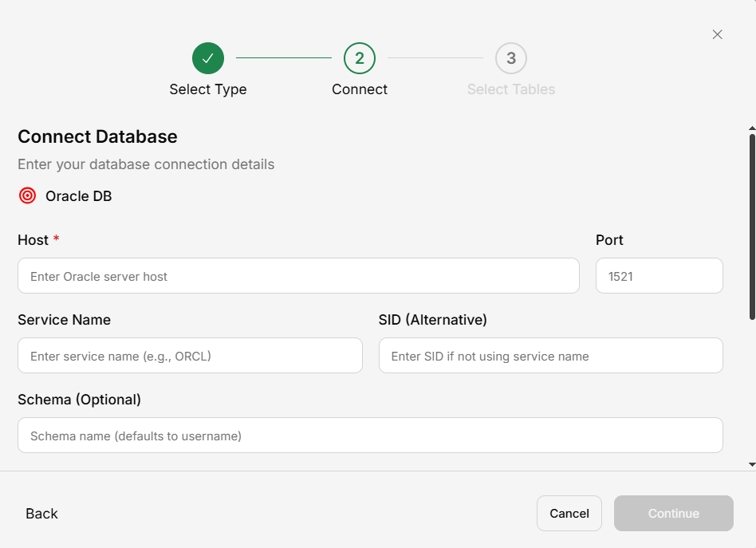Click the step 2 circle indicator
This screenshot has width=756, height=548.
(x=360, y=58)
